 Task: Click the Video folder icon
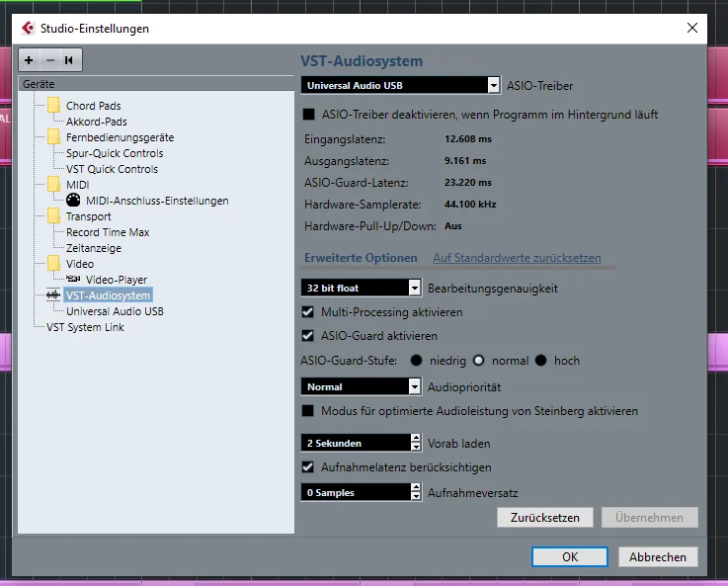click(54, 263)
